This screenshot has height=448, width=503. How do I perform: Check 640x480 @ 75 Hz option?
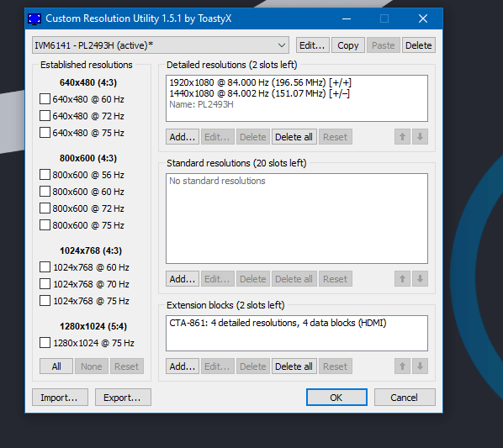coord(45,132)
